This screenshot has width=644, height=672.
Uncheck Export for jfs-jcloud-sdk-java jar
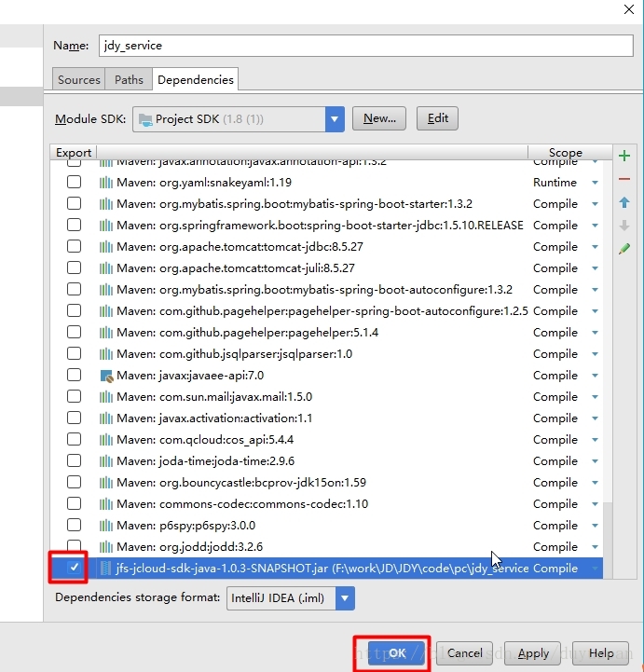point(75,568)
